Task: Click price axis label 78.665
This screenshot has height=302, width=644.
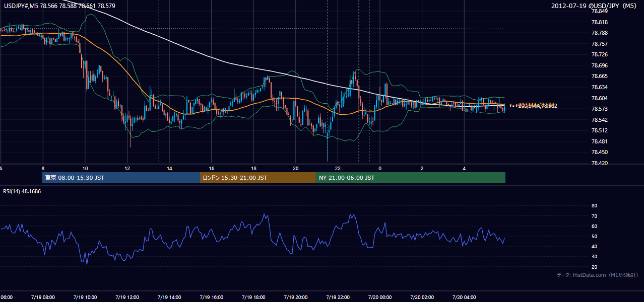Action: (x=600, y=76)
